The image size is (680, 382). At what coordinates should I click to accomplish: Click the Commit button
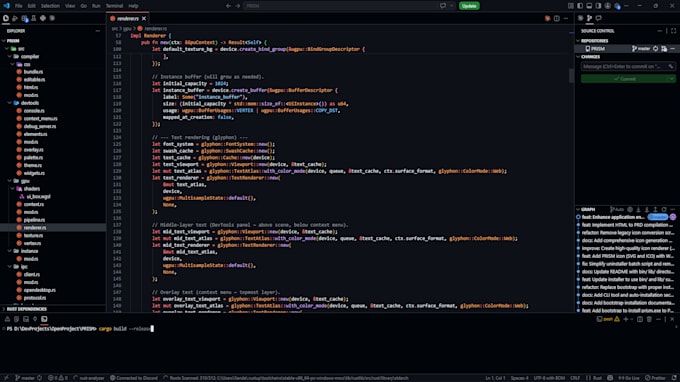coord(624,78)
